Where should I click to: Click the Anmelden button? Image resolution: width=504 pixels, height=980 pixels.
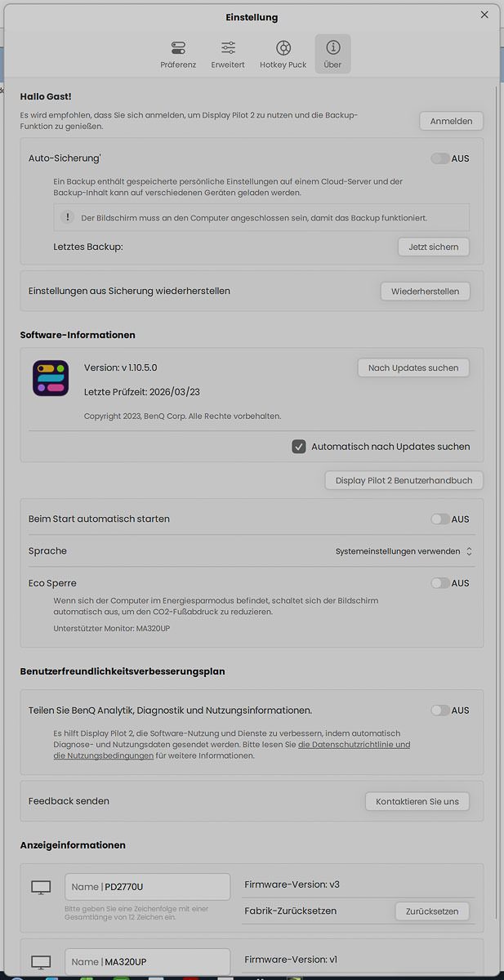pyautogui.click(x=452, y=121)
